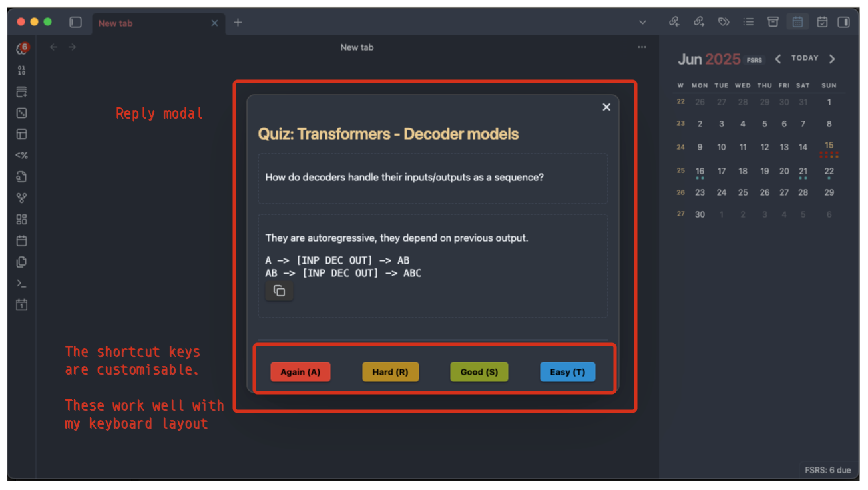
Task: Click the dice random note icon
Action: pos(22,113)
